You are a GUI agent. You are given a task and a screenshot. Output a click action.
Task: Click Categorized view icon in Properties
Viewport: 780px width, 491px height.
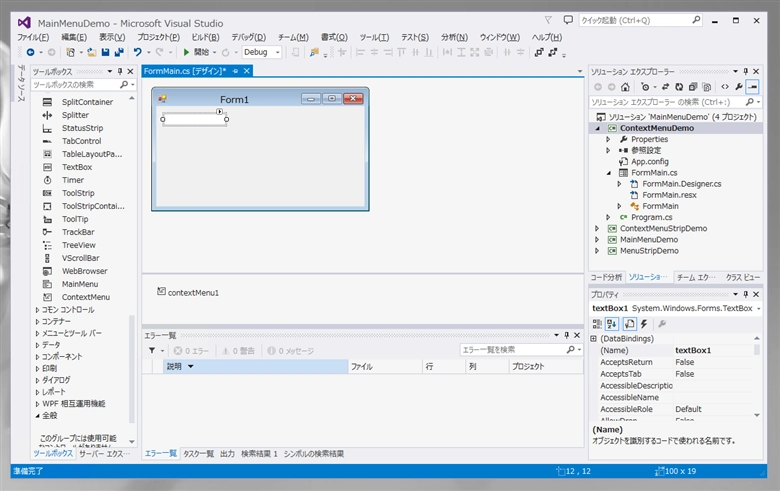(x=597, y=324)
